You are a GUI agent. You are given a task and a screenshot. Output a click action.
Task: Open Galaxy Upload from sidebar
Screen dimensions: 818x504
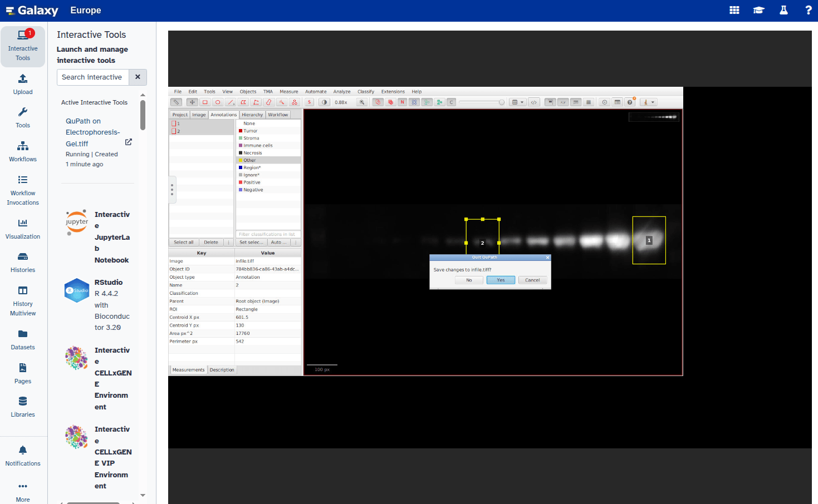23,84
